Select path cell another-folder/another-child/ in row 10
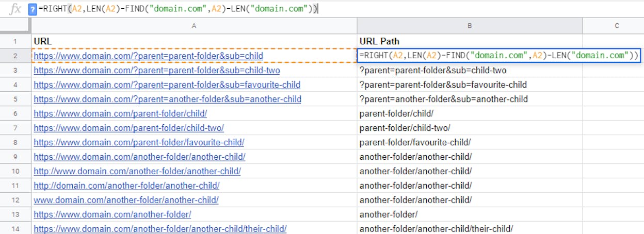The height and width of the screenshot is (234, 644). tap(470, 171)
